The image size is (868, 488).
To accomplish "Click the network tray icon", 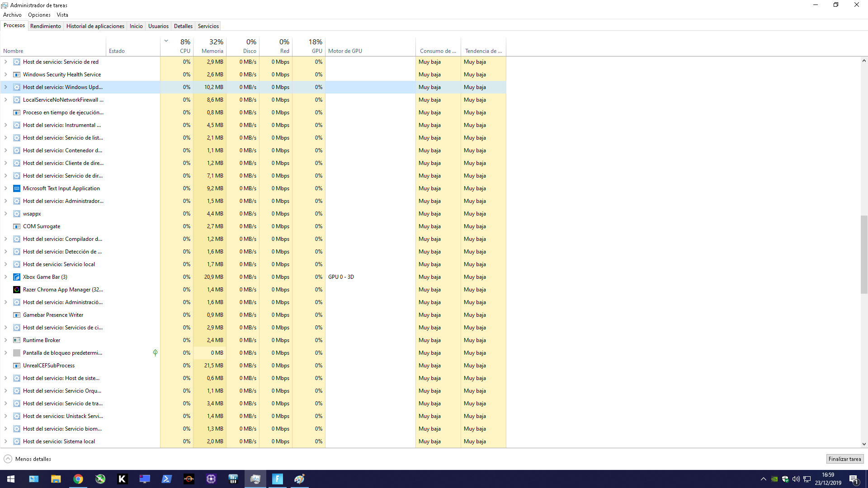I will coord(807,479).
